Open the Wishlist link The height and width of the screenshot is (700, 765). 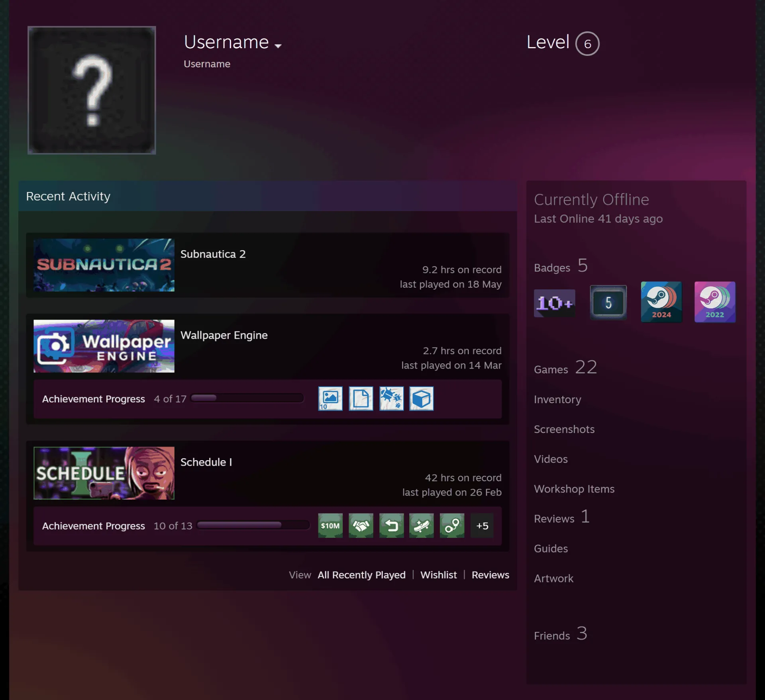click(438, 575)
